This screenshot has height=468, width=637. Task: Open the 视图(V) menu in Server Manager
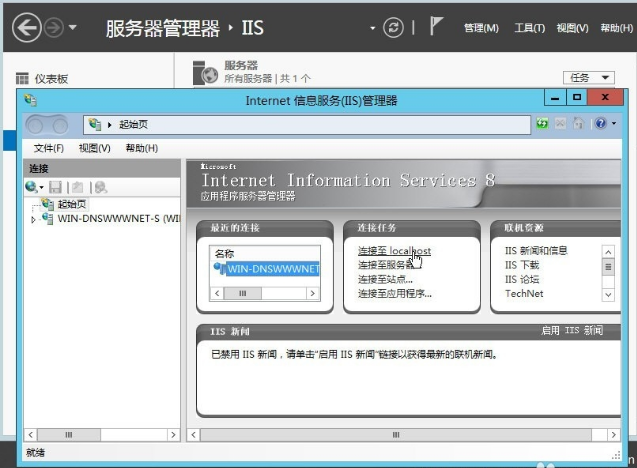click(x=572, y=28)
